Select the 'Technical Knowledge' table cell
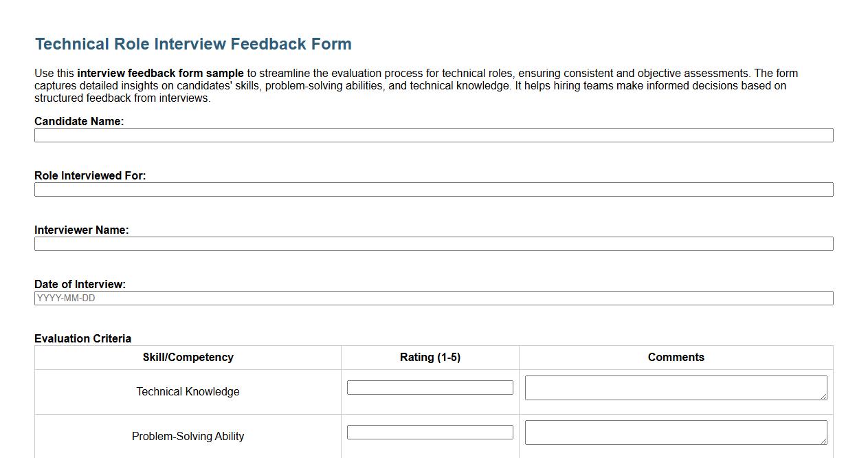This screenshot has height=458, width=868. pos(188,391)
